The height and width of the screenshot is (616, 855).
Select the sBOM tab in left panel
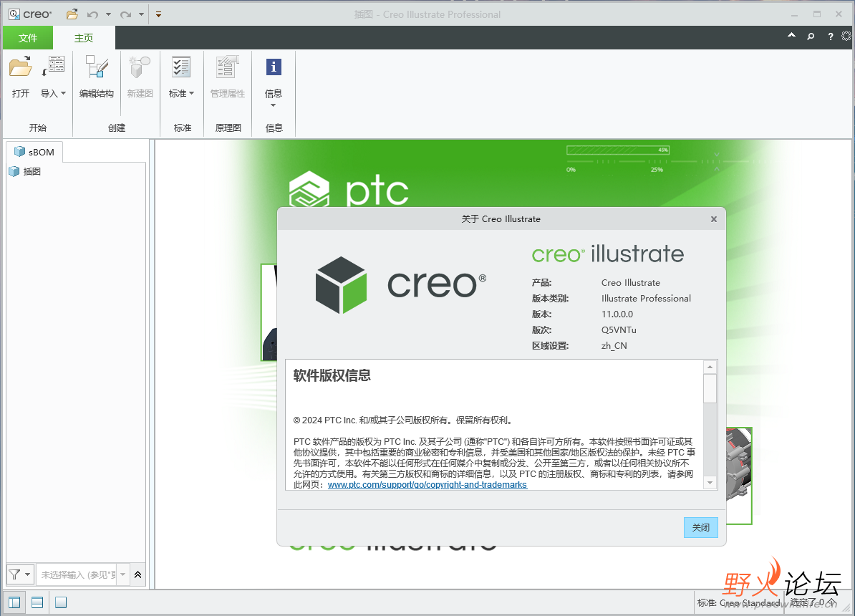34,152
